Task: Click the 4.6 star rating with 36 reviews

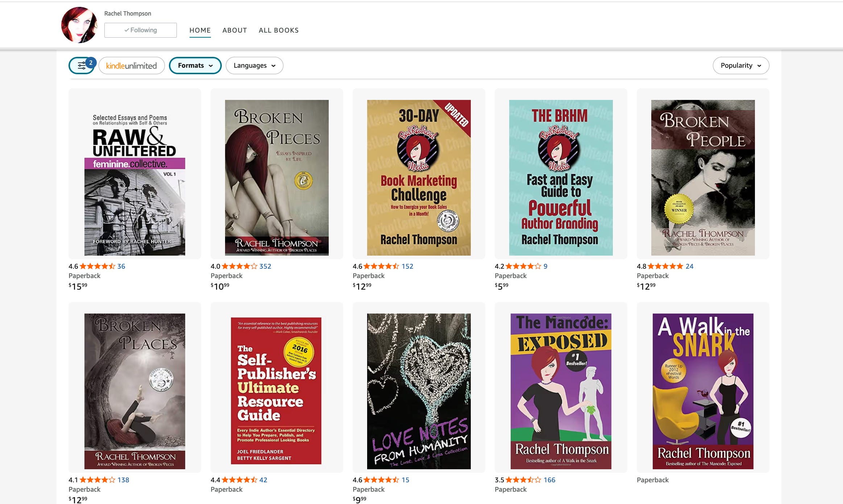Action: [x=97, y=266]
